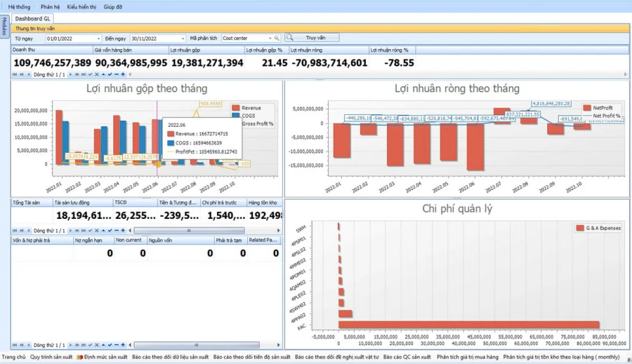Click the up-triangle icon in Doanh thu grid navigator
Viewport: 632px width, 364px height.
103,74
